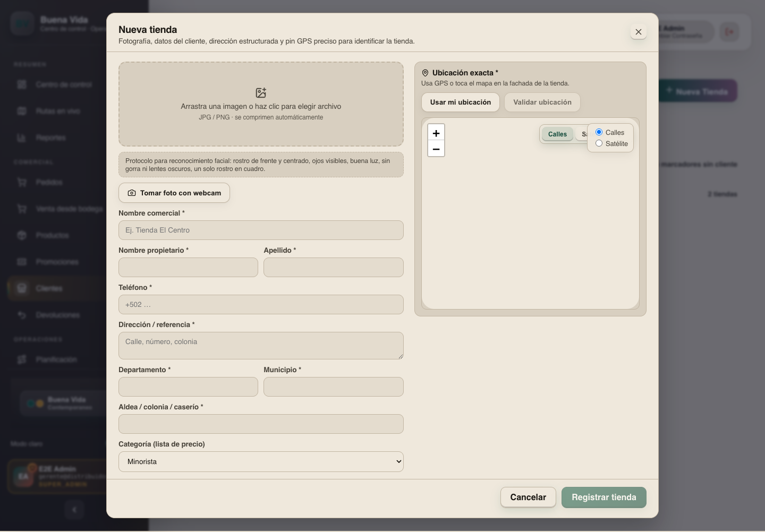
Task: Click the Nombre comercial input field
Action: pyautogui.click(x=261, y=230)
